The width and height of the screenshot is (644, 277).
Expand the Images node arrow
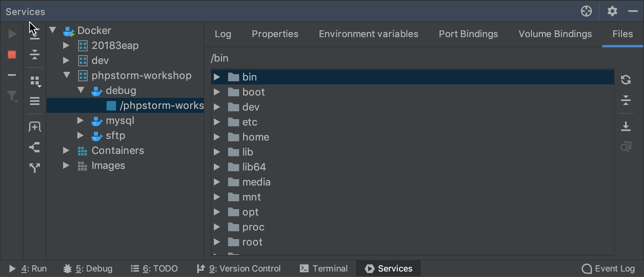[66, 165]
